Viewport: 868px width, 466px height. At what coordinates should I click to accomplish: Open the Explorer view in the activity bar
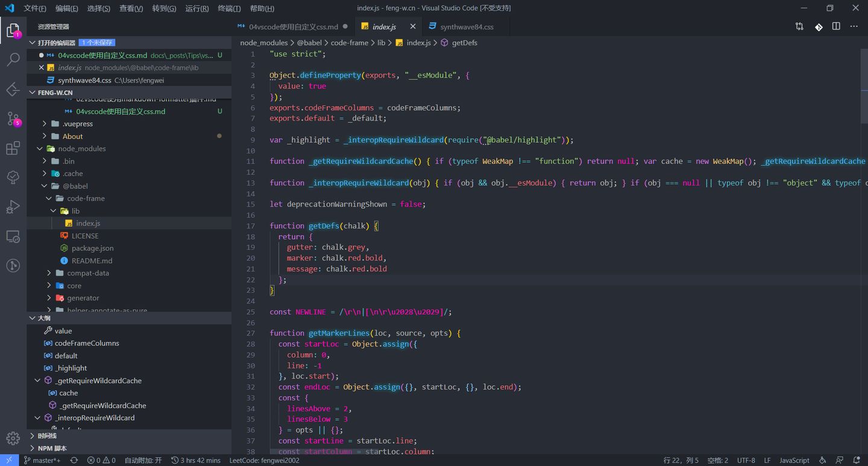coord(13,30)
